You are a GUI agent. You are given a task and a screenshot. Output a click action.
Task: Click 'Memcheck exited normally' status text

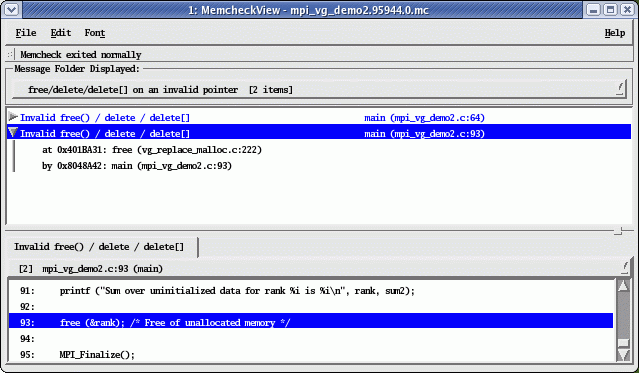pos(81,55)
